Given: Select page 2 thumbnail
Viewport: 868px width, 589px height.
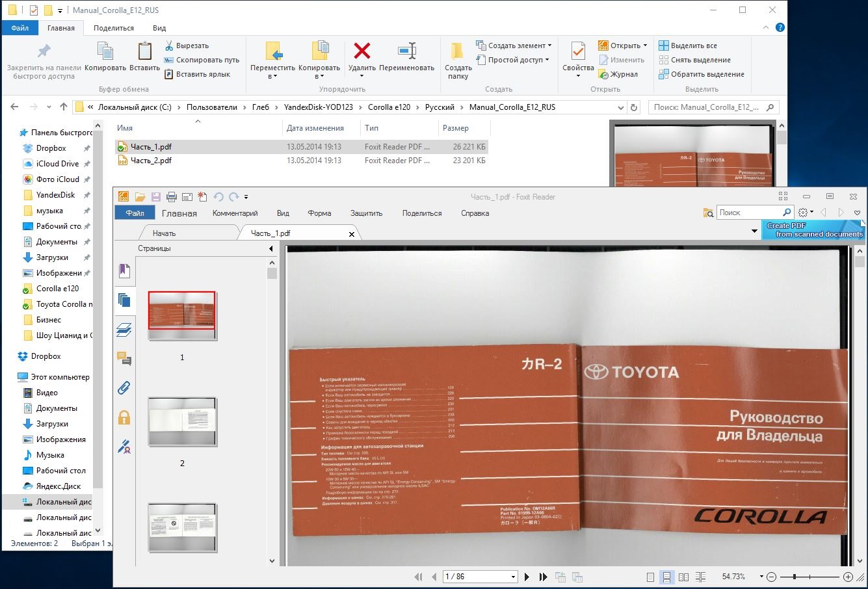Looking at the screenshot, I should pos(182,422).
